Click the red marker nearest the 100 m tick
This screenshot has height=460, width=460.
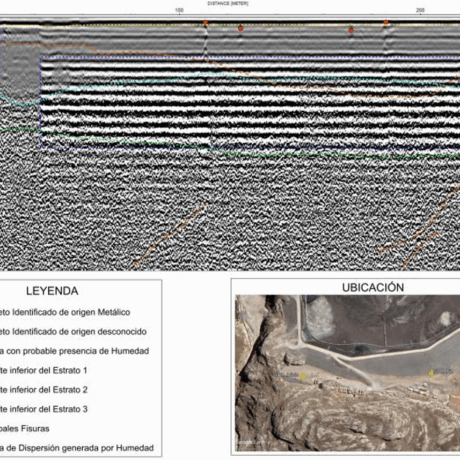click(206, 23)
